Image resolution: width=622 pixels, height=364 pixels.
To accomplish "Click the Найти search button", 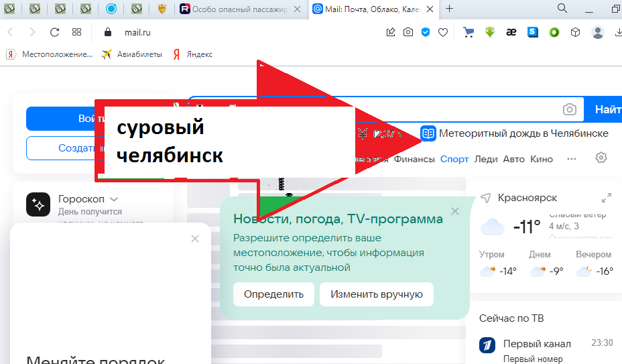I will (603, 109).
